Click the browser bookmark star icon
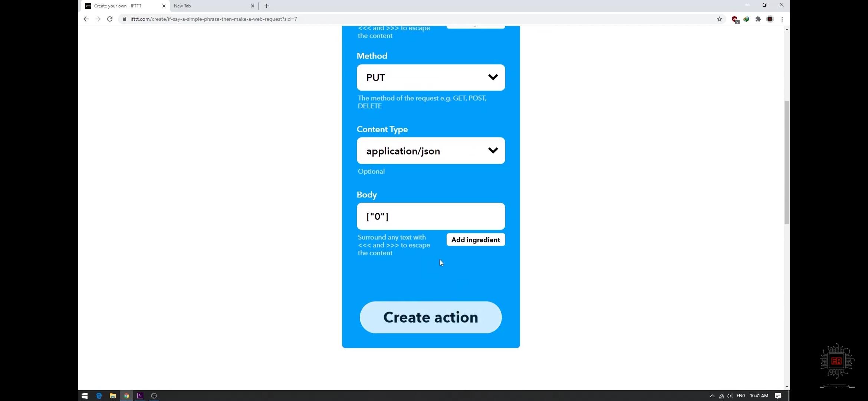868x401 pixels. tap(719, 19)
